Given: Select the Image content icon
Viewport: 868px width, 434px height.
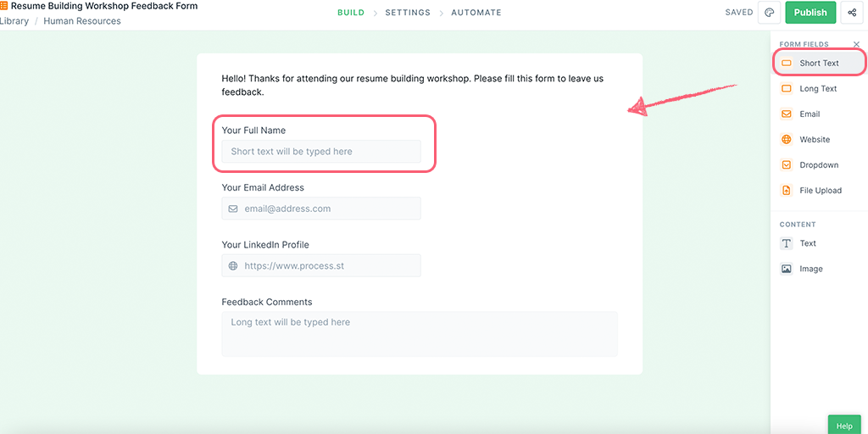Looking at the screenshot, I should [x=786, y=269].
